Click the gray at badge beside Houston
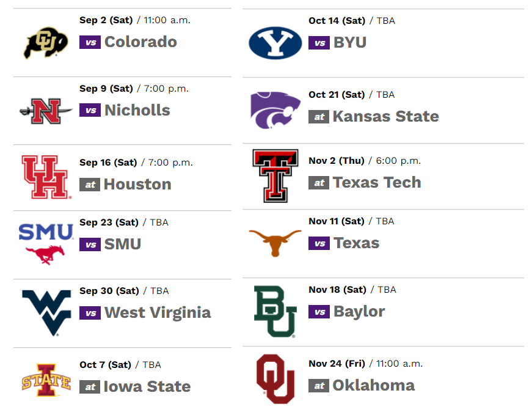The height and width of the screenshot is (415, 532). pos(90,185)
